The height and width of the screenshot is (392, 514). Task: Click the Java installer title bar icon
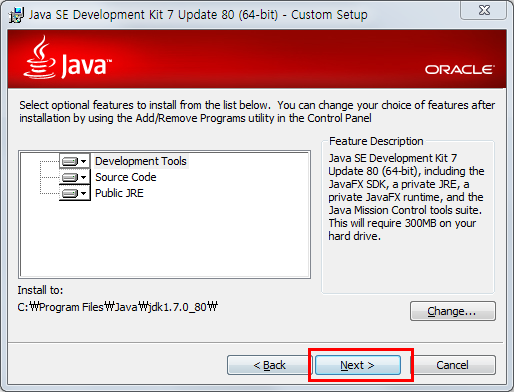(x=17, y=15)
